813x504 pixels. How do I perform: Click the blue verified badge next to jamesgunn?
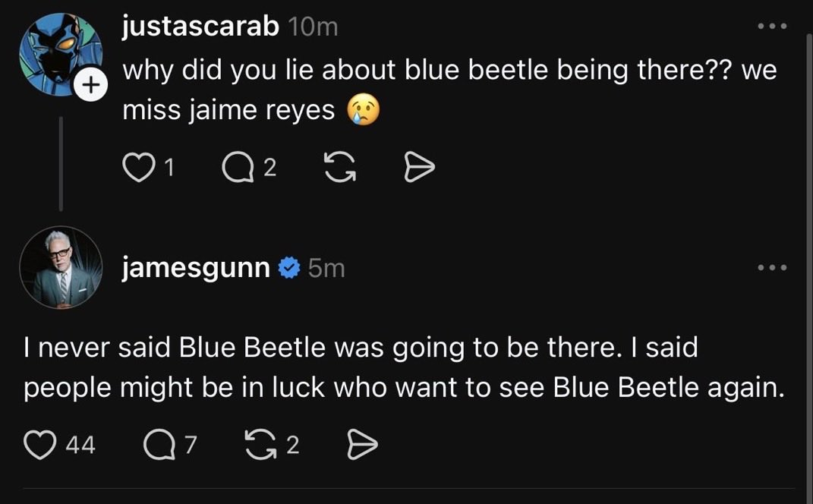pos(288,268)
